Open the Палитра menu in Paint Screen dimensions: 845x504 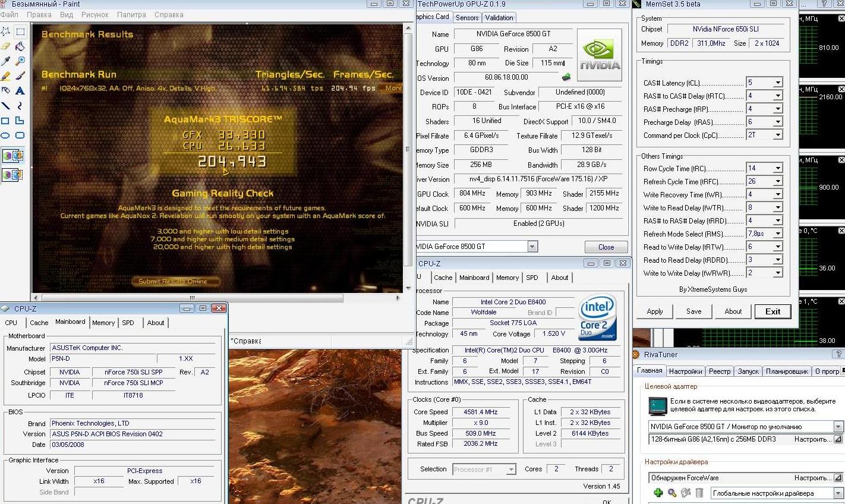[131, 14]
